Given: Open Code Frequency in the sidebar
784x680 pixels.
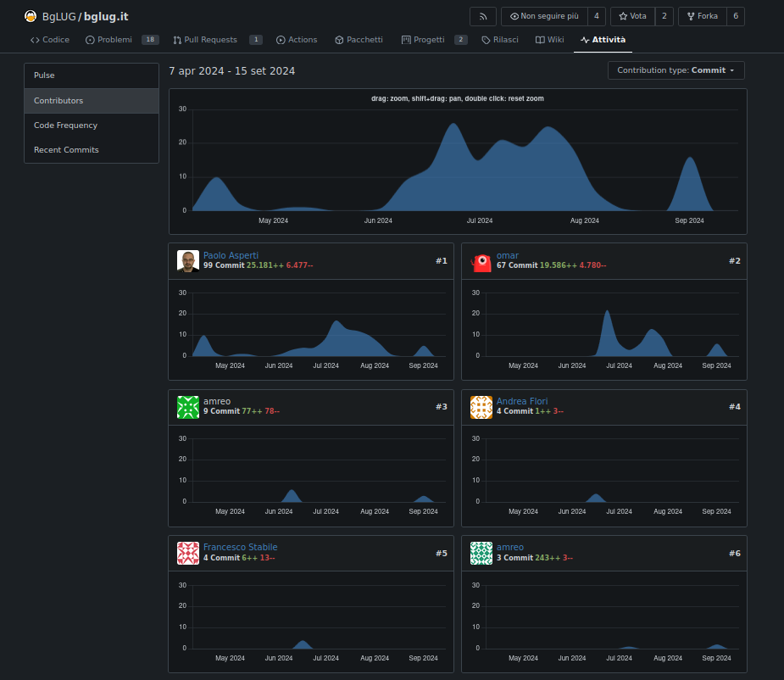Looking at the screenshot, I should pyautogui.click(x=92, y=125).
